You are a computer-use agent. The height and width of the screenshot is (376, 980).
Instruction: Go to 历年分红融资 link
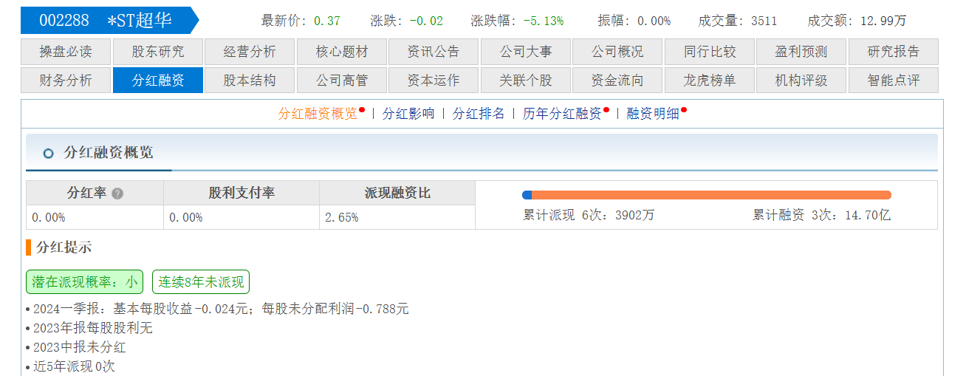562,114
